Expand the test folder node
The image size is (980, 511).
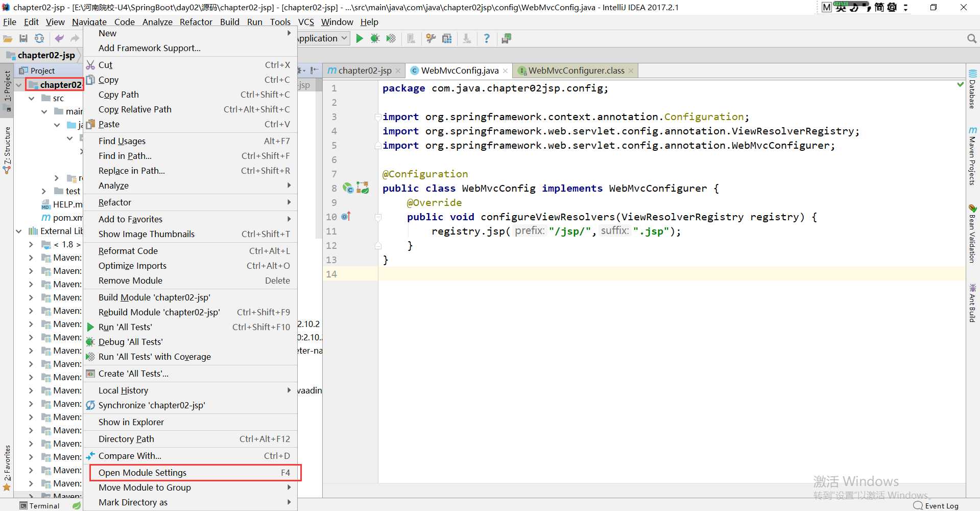(44, 191)
